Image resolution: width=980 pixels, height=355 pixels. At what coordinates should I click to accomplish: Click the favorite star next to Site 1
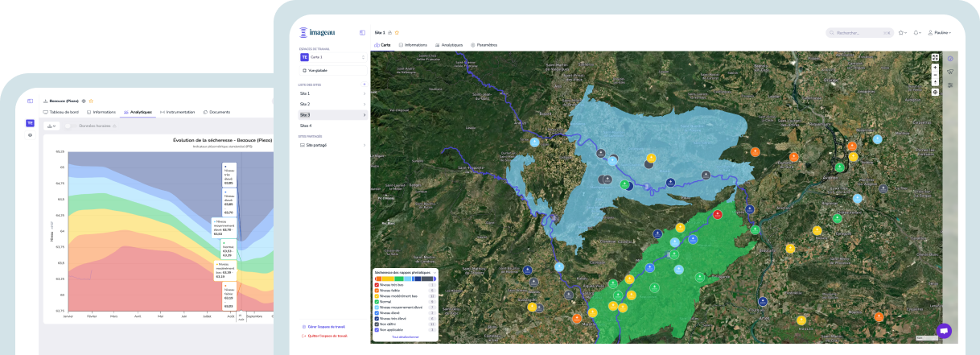[x=397, y=32]
